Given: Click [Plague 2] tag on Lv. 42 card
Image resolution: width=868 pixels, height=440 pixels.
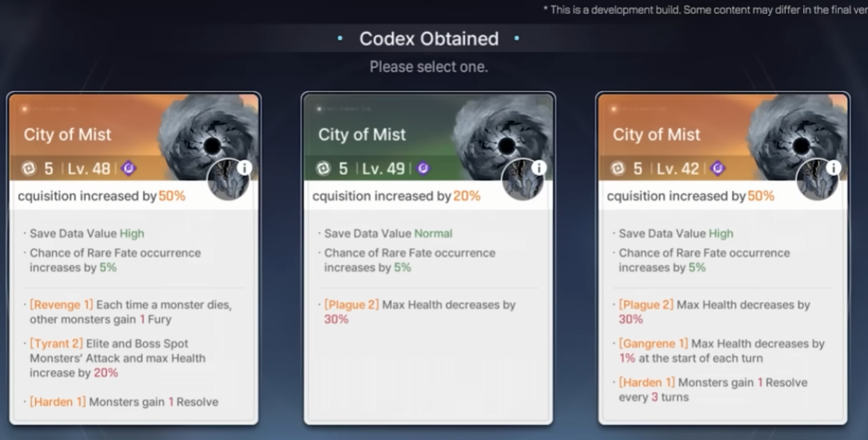Looking at the screenshot, I should [646, 305].
